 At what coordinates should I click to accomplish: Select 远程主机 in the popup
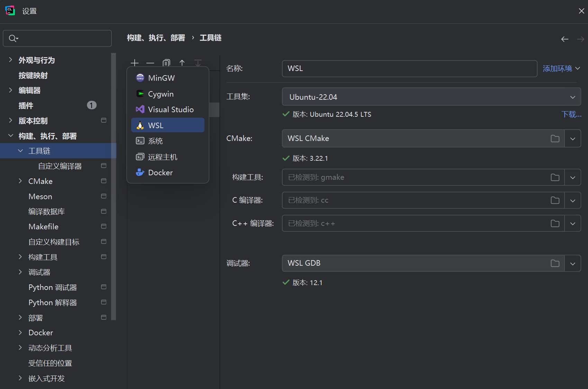tap(168, 157)
